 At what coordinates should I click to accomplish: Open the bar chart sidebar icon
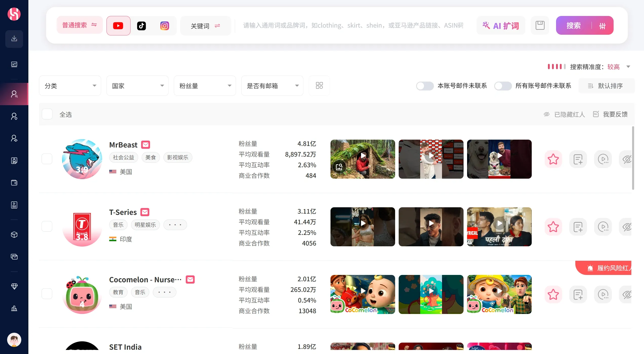click(14, 308)
